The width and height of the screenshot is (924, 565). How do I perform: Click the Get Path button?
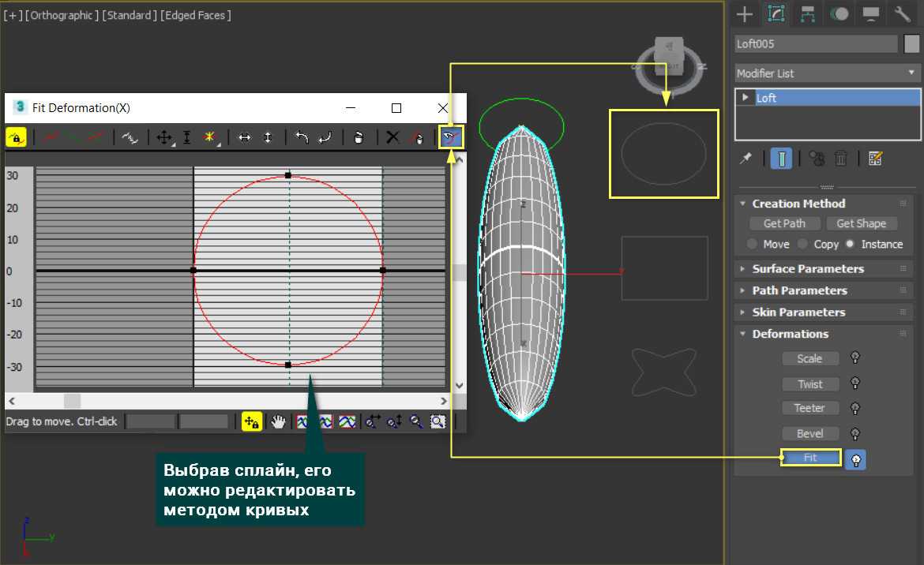[784, 223]
